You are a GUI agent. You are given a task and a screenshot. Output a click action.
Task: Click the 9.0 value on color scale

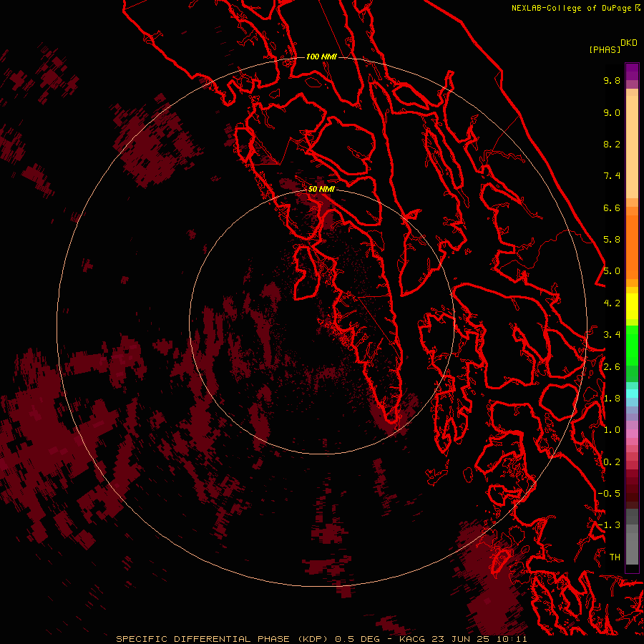point(612,112)
